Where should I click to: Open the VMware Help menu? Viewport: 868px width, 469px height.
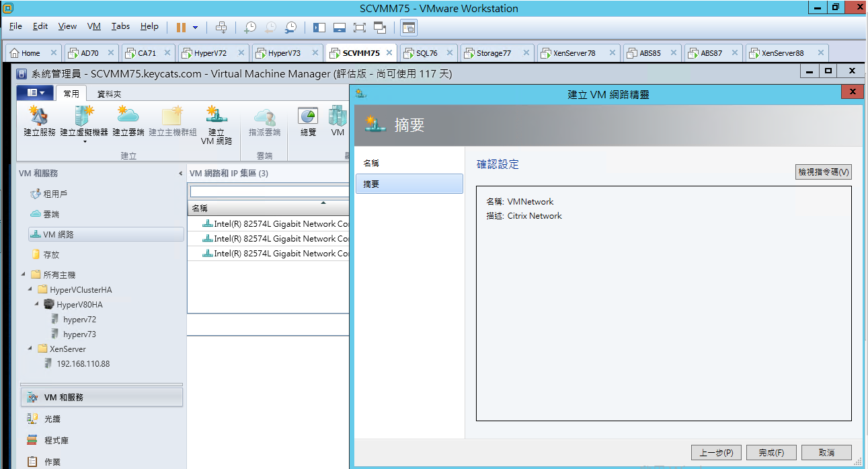click(149, 26)
